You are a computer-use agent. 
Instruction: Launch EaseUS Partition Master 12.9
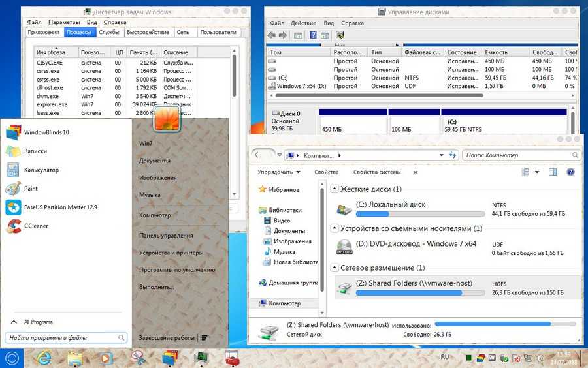point(14,207)
